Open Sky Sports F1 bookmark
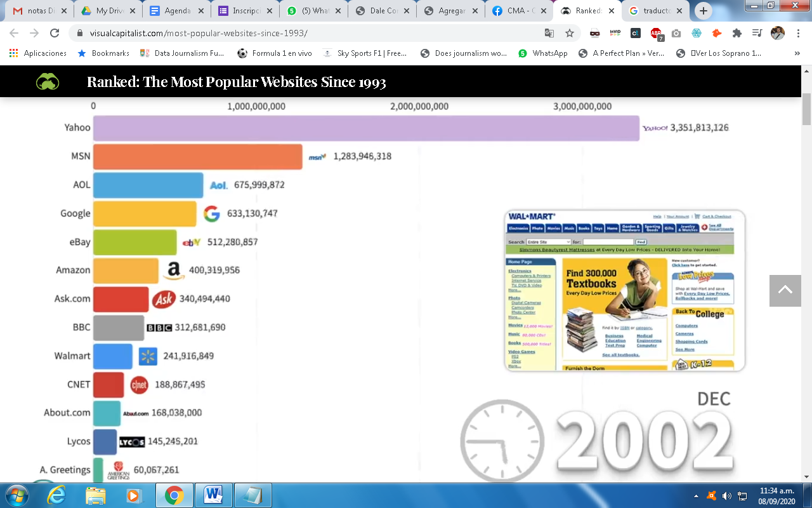 click(x=364, y=53)
